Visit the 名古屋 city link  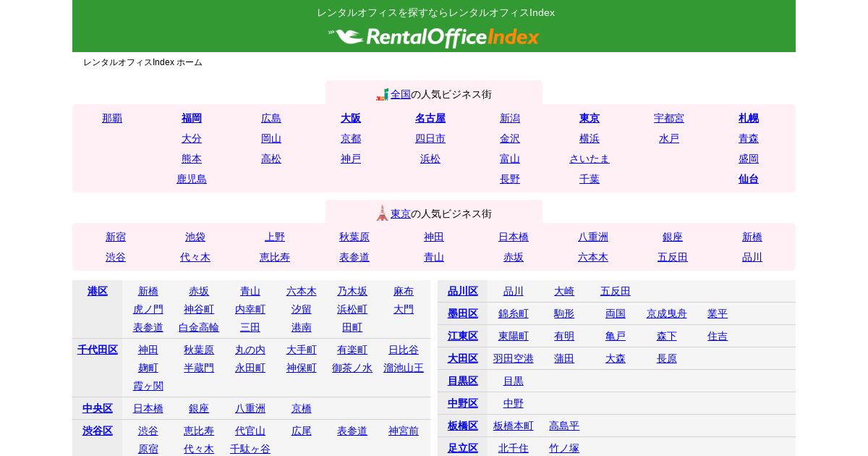pos(430,118)
